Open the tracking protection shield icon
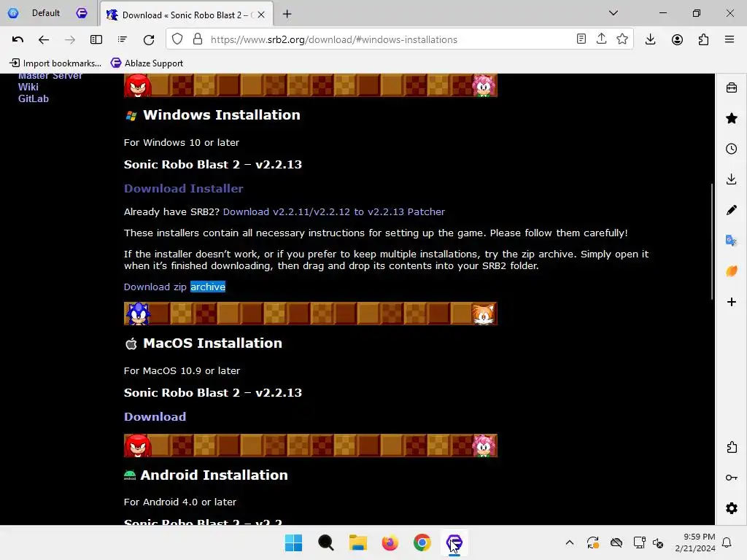The image size is (747, 560). point(177,39)
